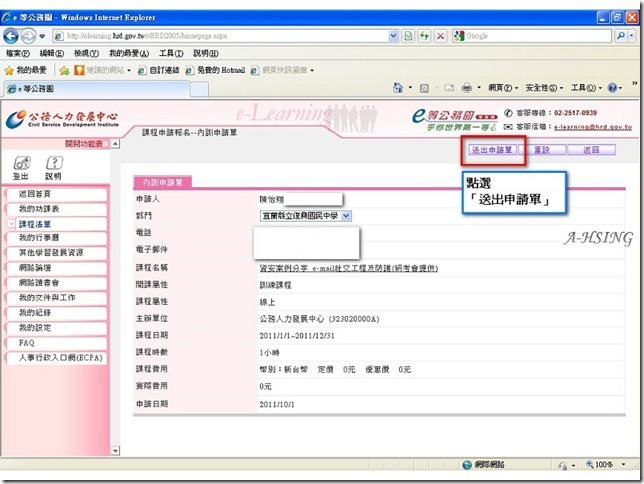Click the 我的最愛 favorites star button
644x484 pixels.
25,70
